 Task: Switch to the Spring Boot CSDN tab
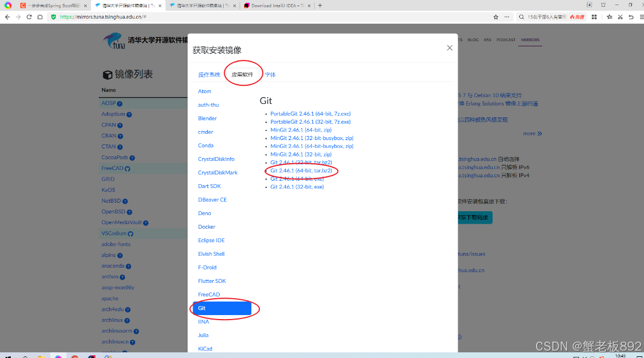click(x=53, y=5)
